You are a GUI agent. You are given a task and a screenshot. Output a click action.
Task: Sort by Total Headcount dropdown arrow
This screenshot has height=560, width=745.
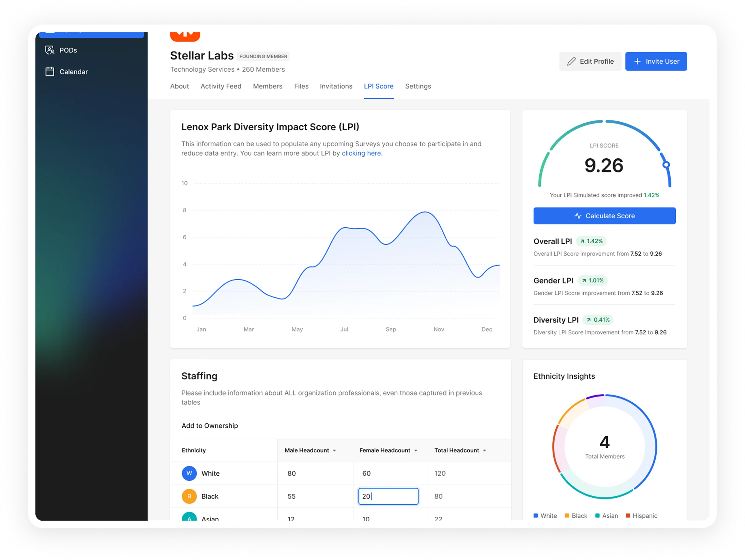(x=485, y=450)
